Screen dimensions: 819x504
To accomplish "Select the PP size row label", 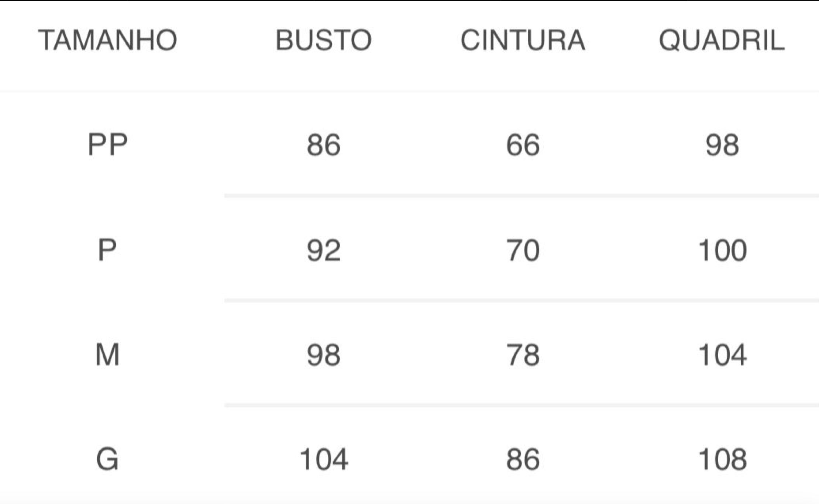I will [x=107, y=145].
